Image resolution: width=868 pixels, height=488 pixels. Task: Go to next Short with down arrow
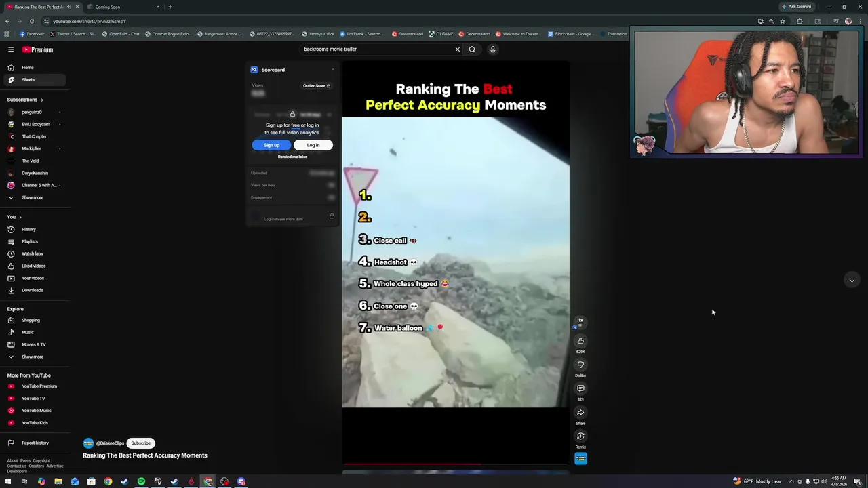pos(852,279)
